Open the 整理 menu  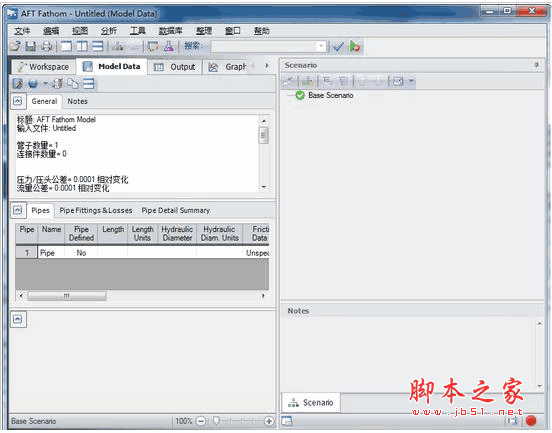click(x=204, y=31)
